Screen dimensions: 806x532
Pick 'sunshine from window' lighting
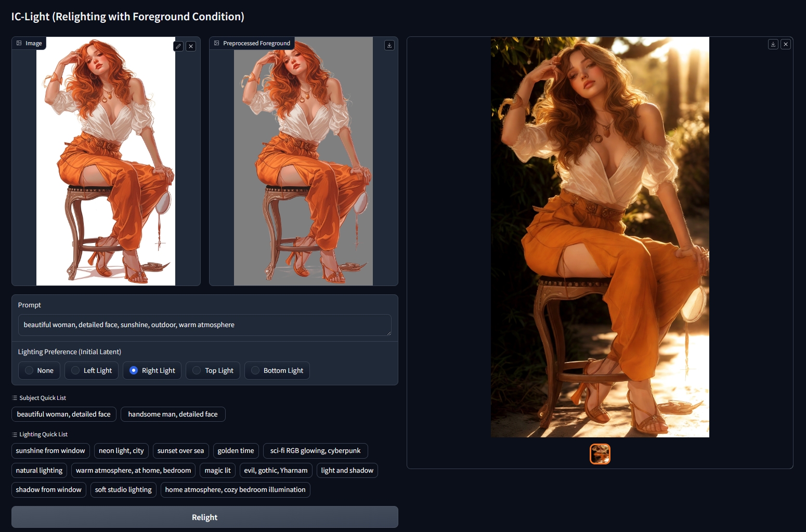[50, 450]
